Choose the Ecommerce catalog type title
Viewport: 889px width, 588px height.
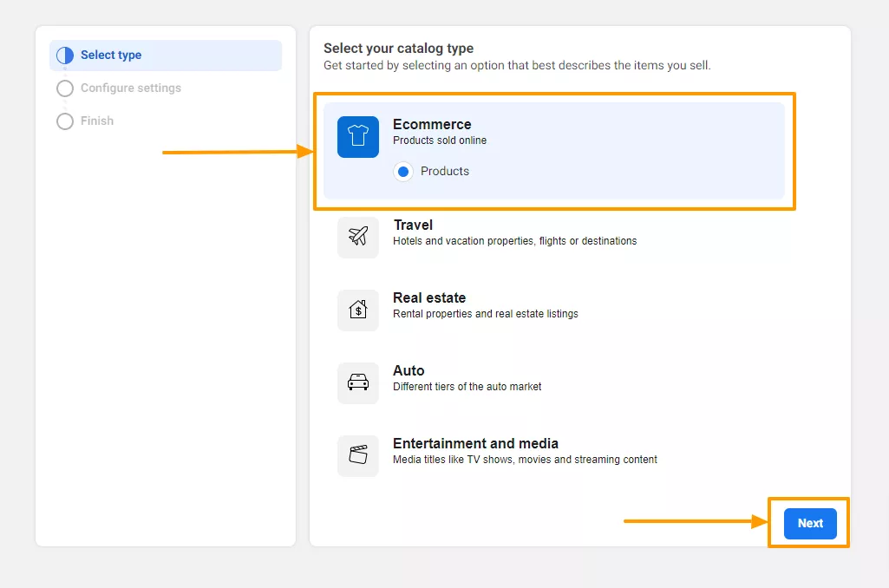[x=432, y=125]
